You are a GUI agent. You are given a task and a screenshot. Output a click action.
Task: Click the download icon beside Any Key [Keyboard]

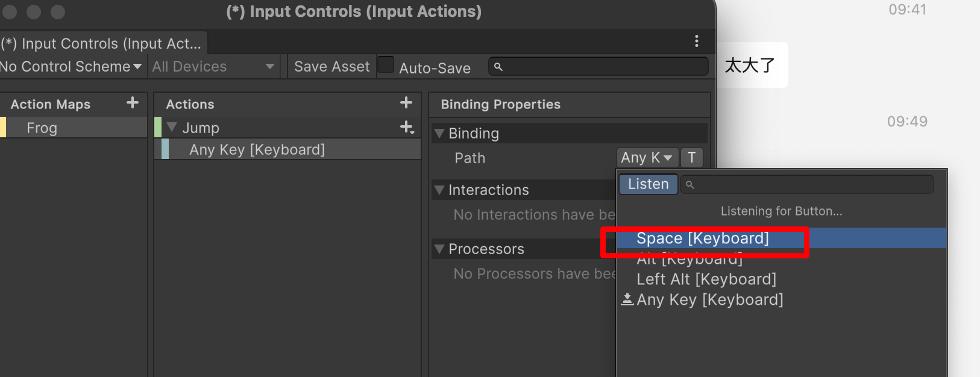click(x=627, y=299)
